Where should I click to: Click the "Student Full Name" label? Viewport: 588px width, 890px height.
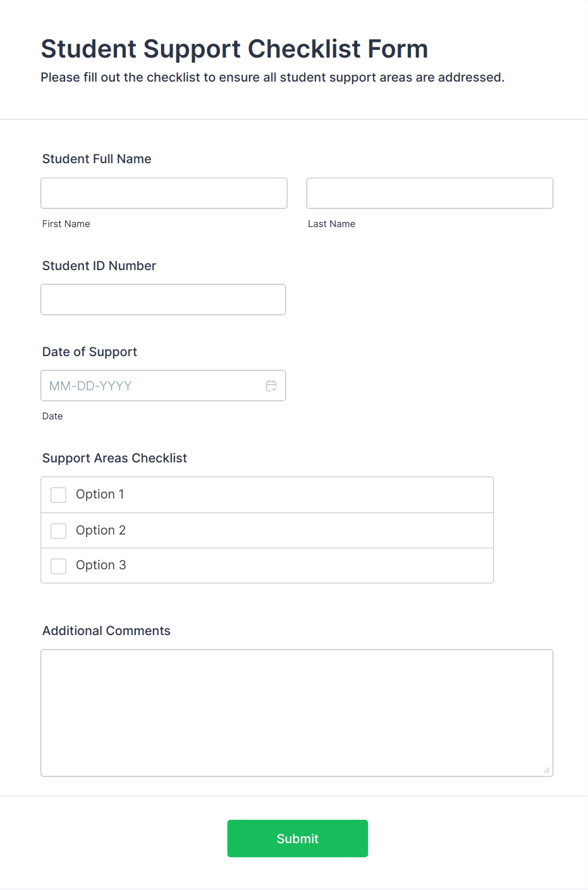pyautogui.click(x=97, y=159)
